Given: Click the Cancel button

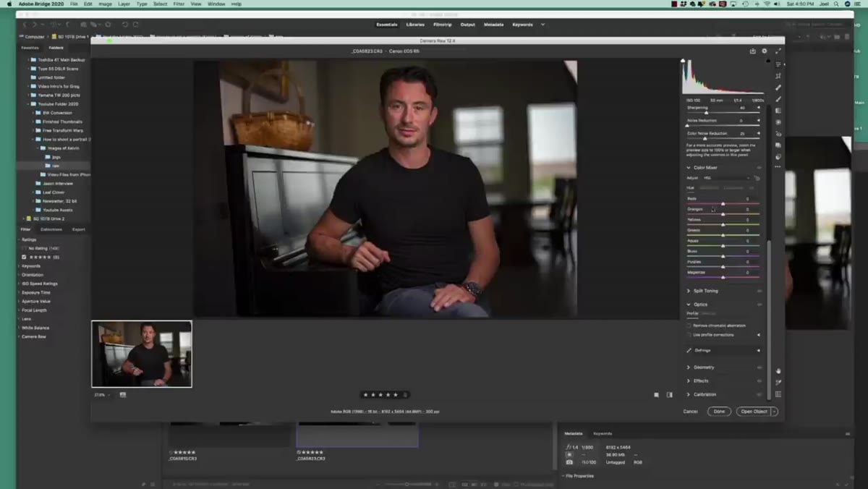Looking at the screenshot, I should (x=691, y=412).
